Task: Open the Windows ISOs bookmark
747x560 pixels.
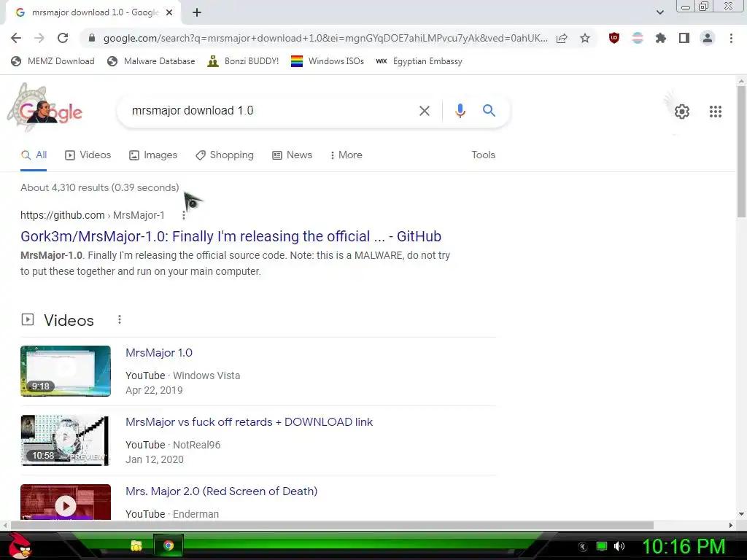Action: click(328, 61)
